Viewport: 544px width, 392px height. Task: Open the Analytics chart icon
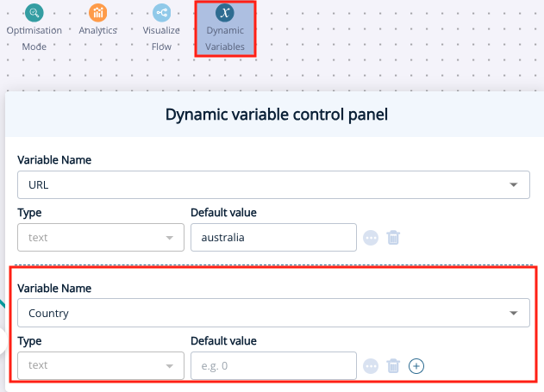click(x=97, y=13)
